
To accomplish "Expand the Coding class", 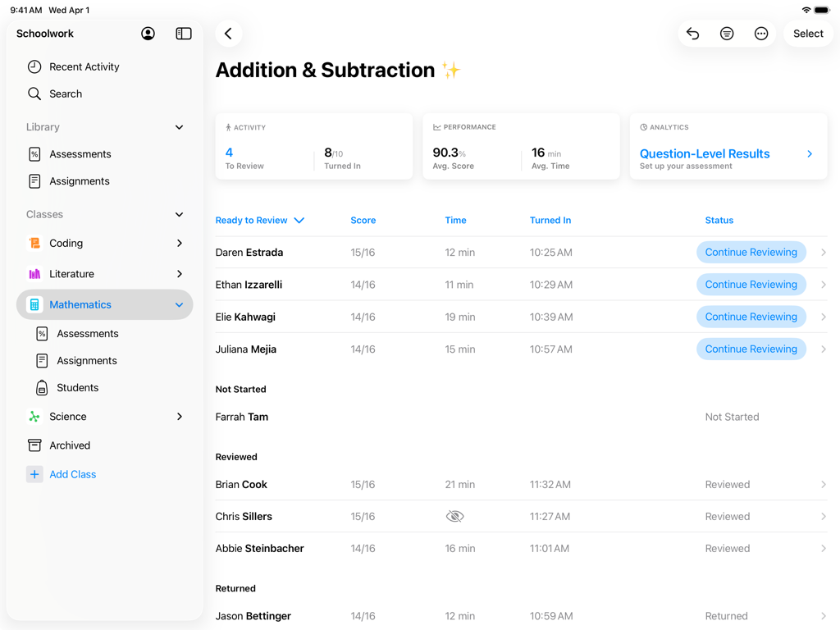I will pos(179,244).
